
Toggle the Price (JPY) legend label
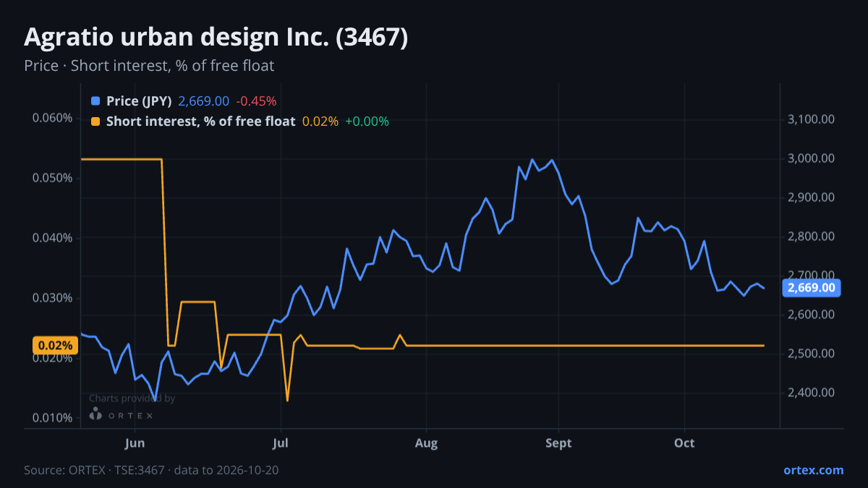click(x=139, y=101)
